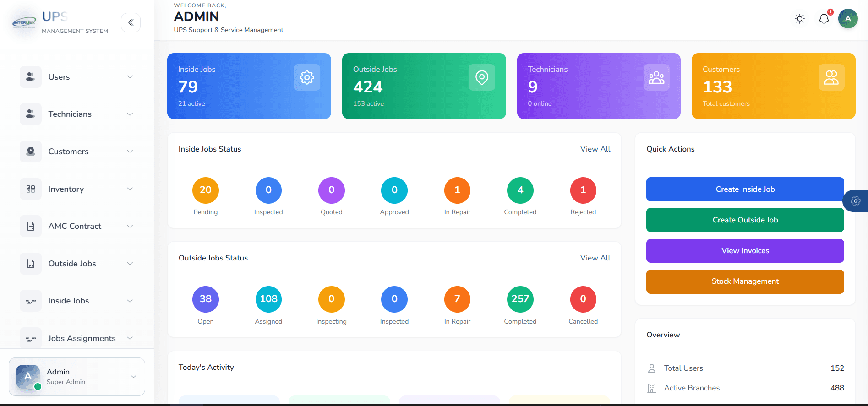Click the Inside Jobs sidebar icon
The image size is (868, 406).
[x=31, y=301]
